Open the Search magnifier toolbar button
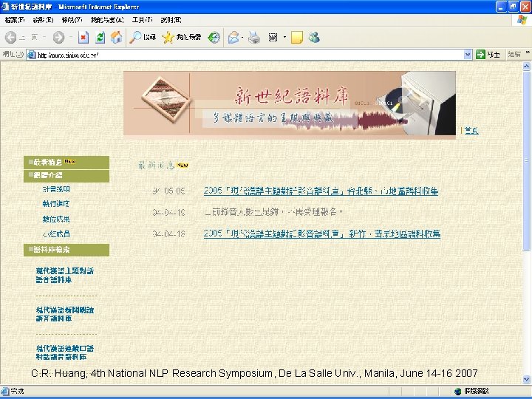The image size is (532, 399). point(143,38)
